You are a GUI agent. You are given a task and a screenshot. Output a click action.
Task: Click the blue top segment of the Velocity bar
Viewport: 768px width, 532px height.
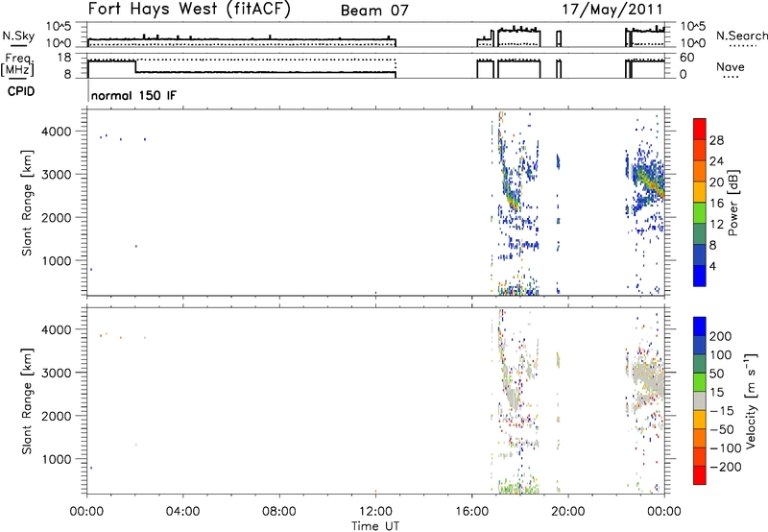700,326
